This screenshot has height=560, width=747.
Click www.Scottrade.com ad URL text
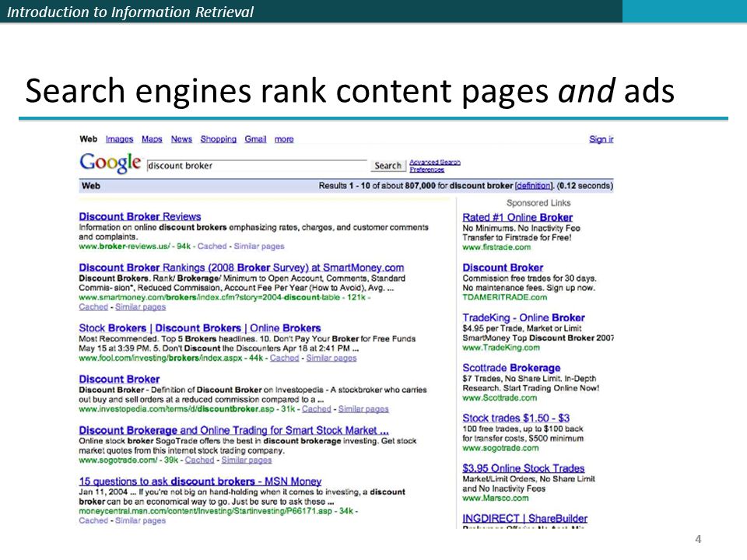click(x=500, y=397)
